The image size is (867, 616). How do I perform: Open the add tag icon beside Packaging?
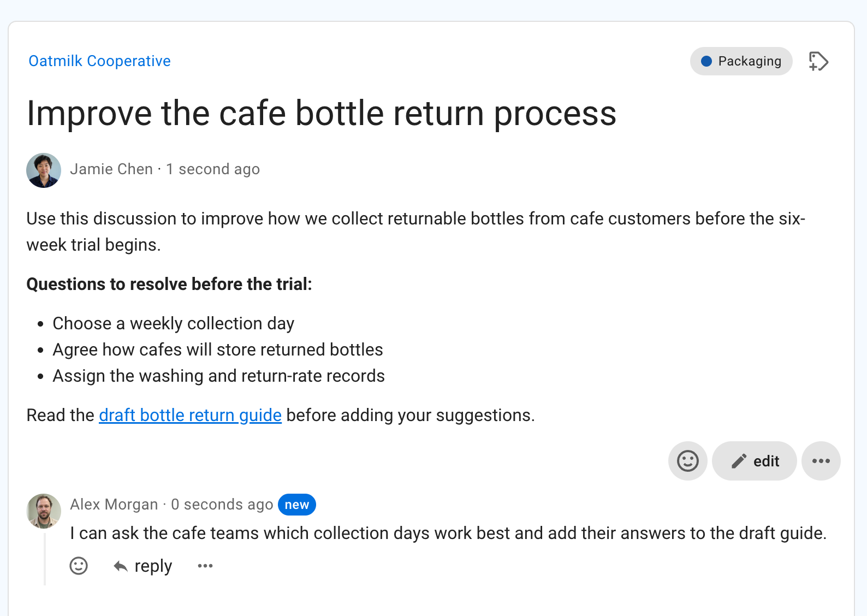pyautogui.click(x=818, y=61)
